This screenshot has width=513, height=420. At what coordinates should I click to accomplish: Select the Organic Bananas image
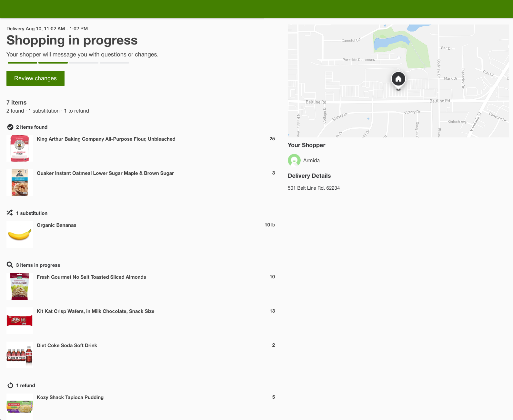coord(20,235)
